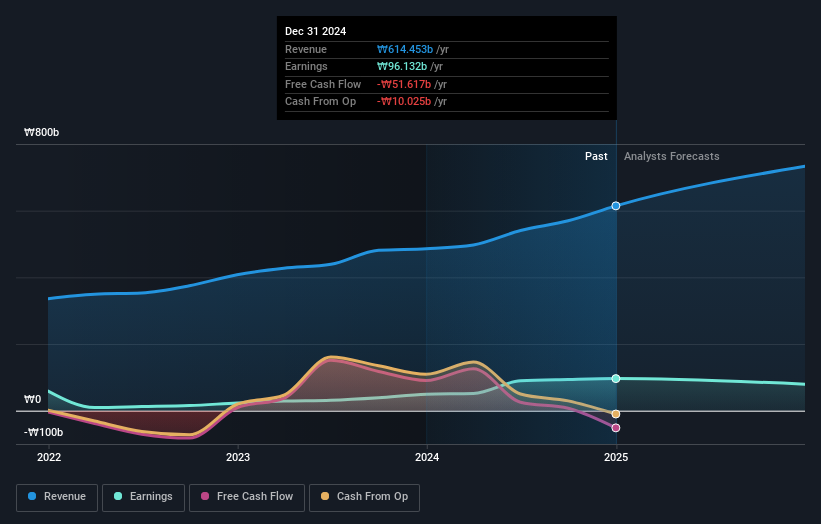Image resolution: width=821 pixels, height=524 pixels.
Task: Click the Free Cash Flow label in tooltip
Action: [x=323, y=84]
